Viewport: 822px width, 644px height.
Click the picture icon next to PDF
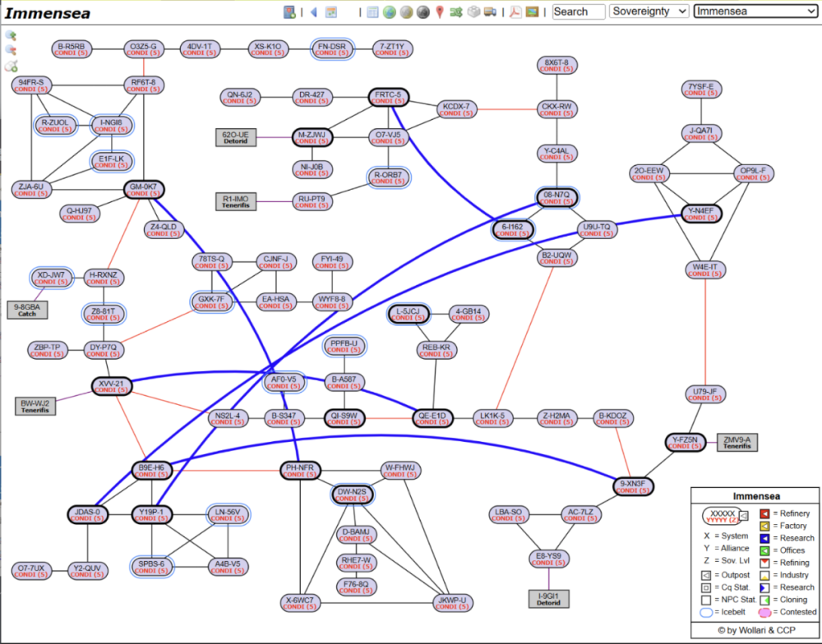click(x=532, y=11)
